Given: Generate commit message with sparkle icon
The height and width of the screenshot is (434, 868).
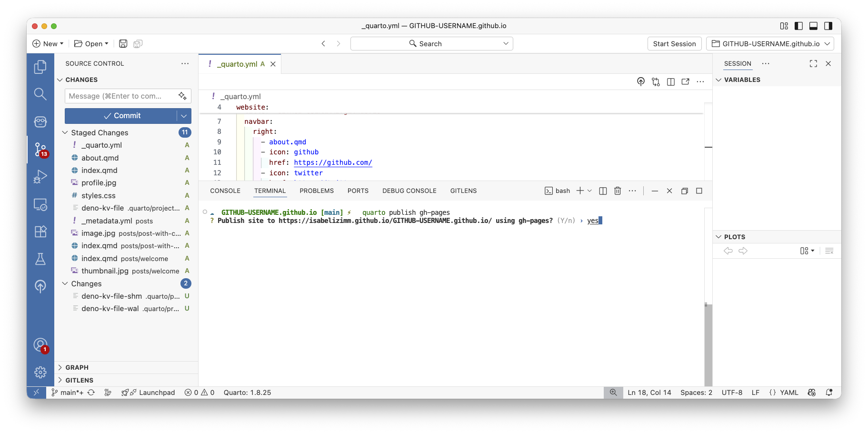Looking at the screenshot, I should [x=182, y=96].
